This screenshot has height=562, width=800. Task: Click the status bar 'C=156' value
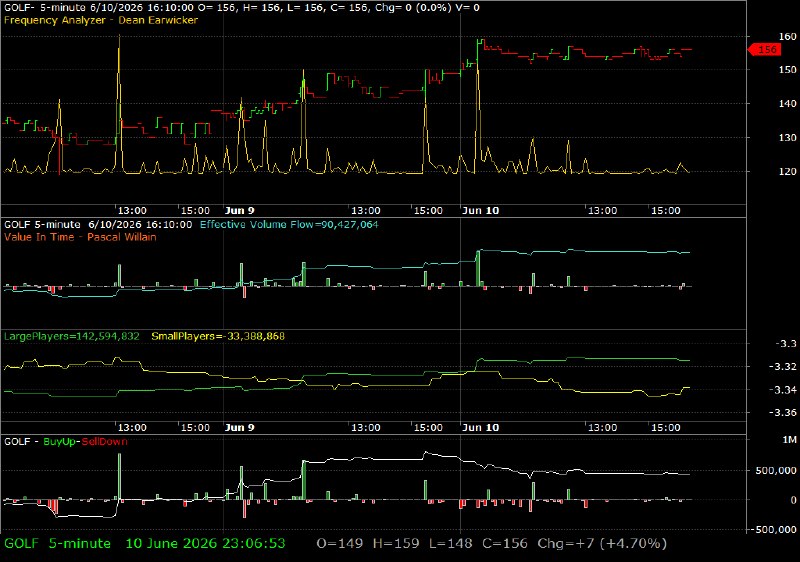click(x=505, y=544)
